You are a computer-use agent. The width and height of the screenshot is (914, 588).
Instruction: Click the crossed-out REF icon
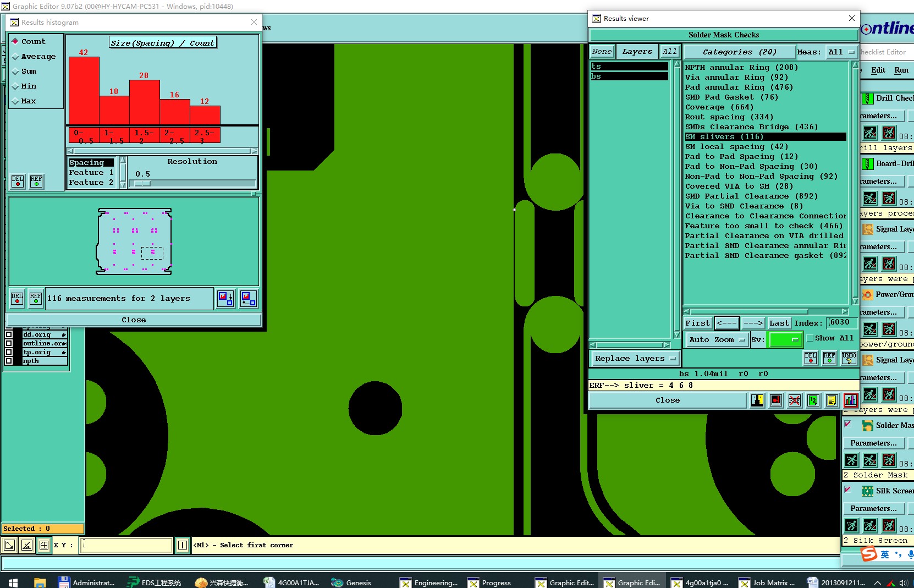point(795,400)
